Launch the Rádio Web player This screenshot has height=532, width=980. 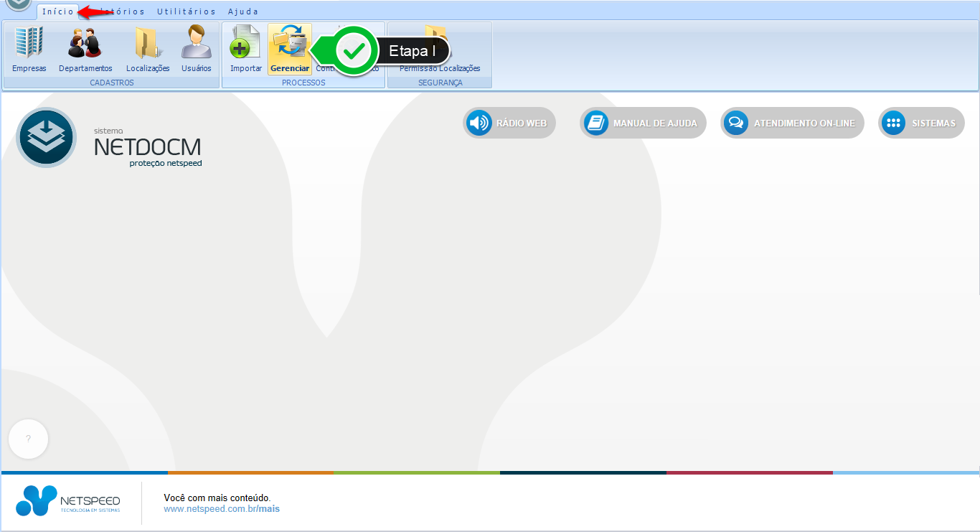pyautogui.click(x=509, y=123)
